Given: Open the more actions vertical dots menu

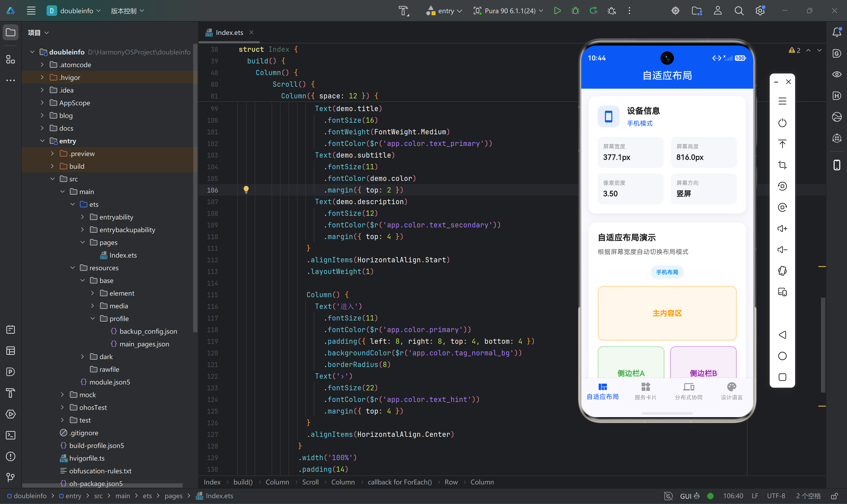Looking at the screenshot, I should pyautogui.click(x=629, y=11).
